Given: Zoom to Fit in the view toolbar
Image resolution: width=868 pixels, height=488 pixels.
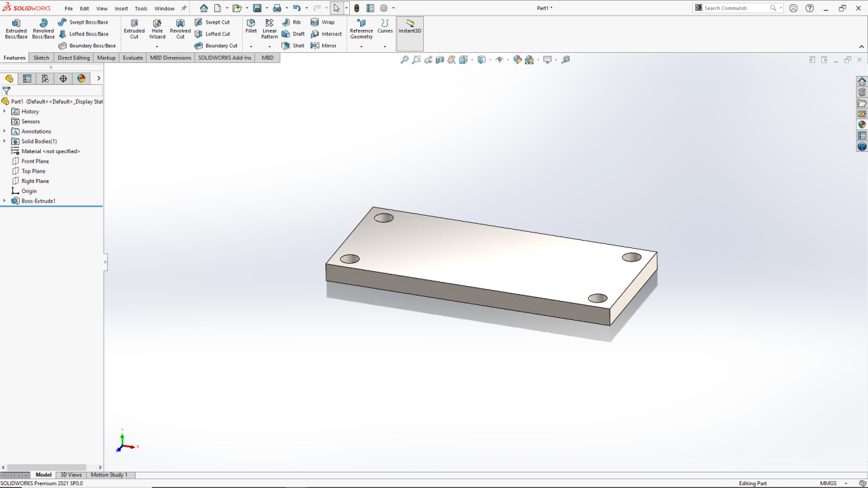Looking at the screenshot, I should pyautogui.click(x=405, y=60).
